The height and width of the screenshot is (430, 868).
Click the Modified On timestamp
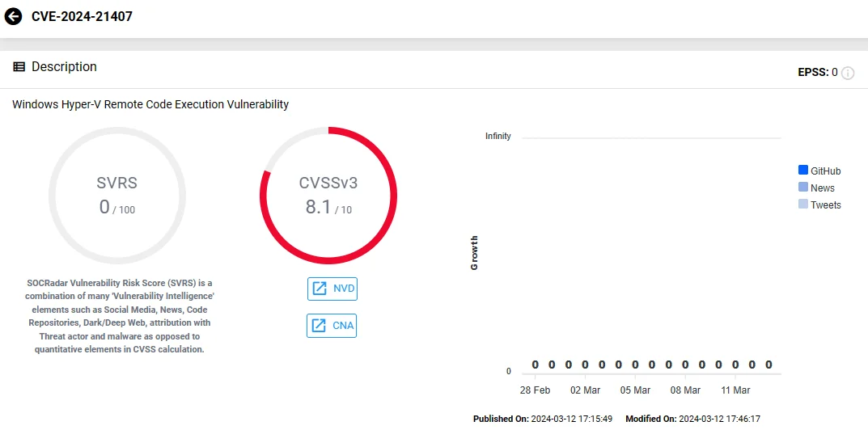point(693,419)
